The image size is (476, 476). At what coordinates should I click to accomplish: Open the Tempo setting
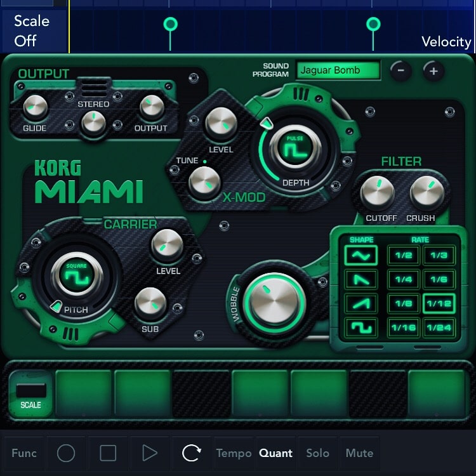234,453
